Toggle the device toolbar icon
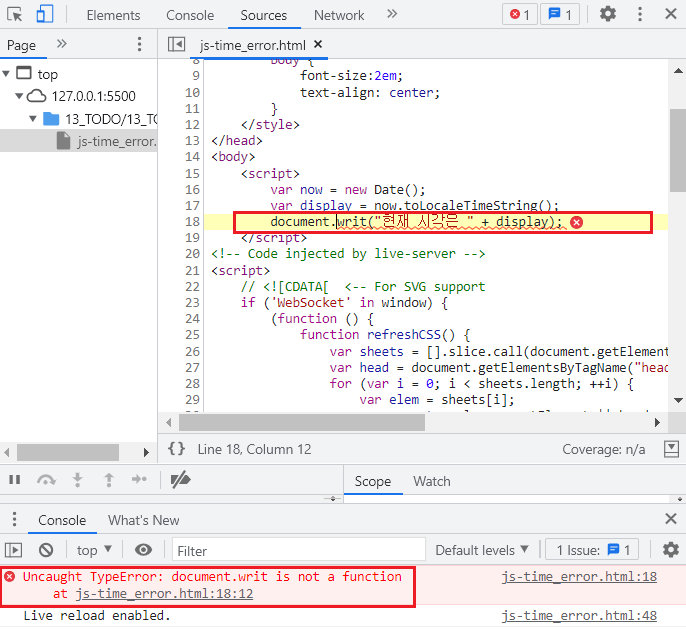The width and height of the screenshot is (686, 629). click(45, 15)
